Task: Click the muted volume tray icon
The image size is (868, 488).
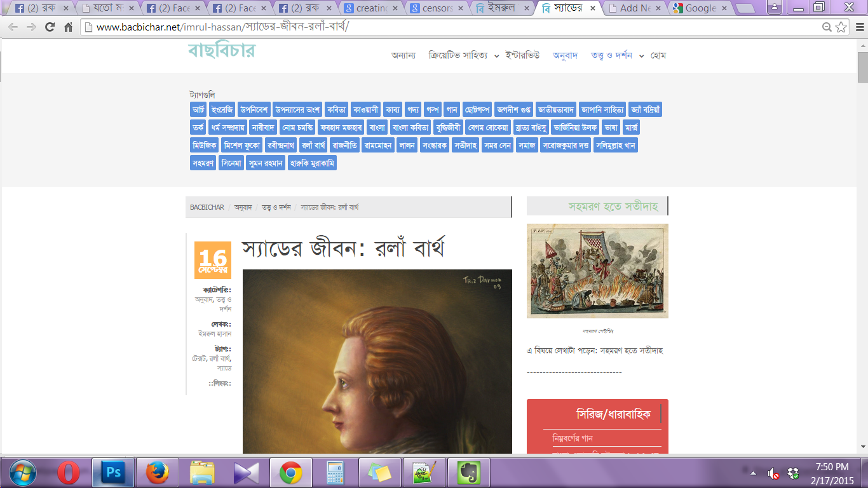Action: [x=773, y=473]
